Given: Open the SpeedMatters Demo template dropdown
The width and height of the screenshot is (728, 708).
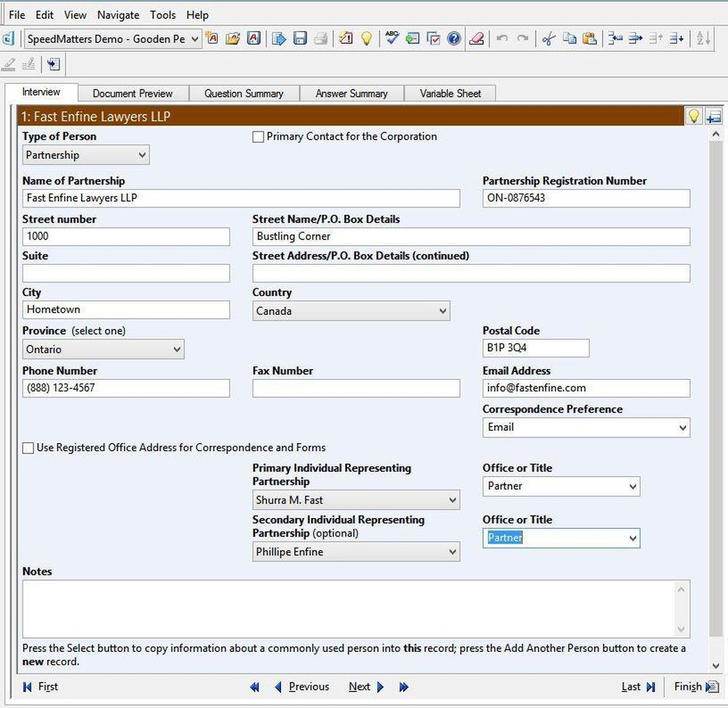Looking at the screenshot, I should [113, 39].
